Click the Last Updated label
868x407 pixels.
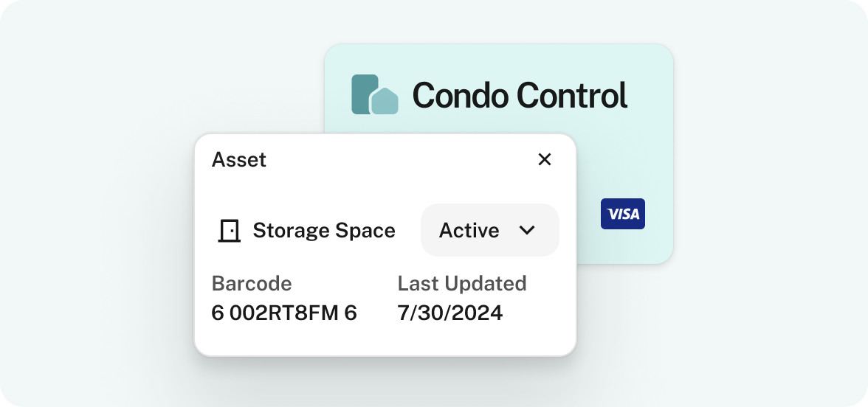pyautogui.click(x=462, y=283)
